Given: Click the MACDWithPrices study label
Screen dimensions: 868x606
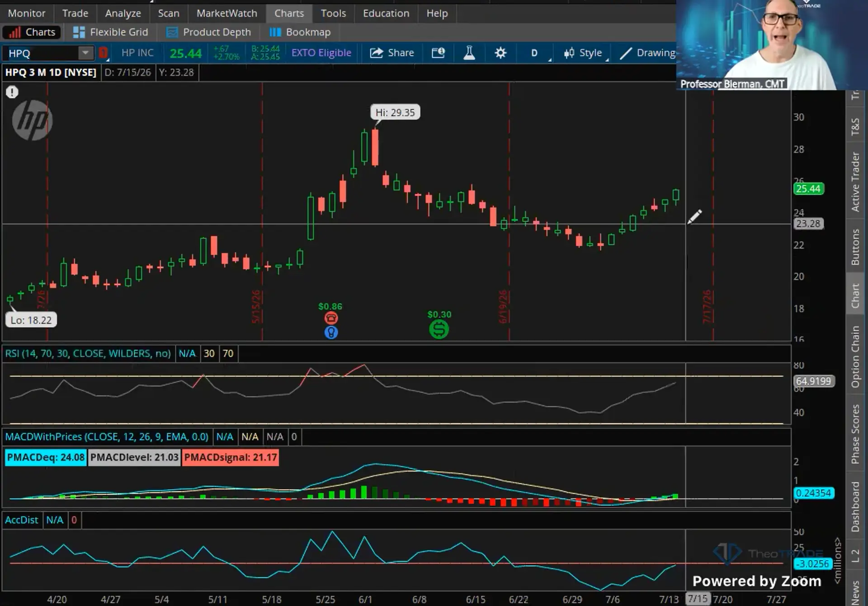Looking at the screenshot, I should coord(107,437).
